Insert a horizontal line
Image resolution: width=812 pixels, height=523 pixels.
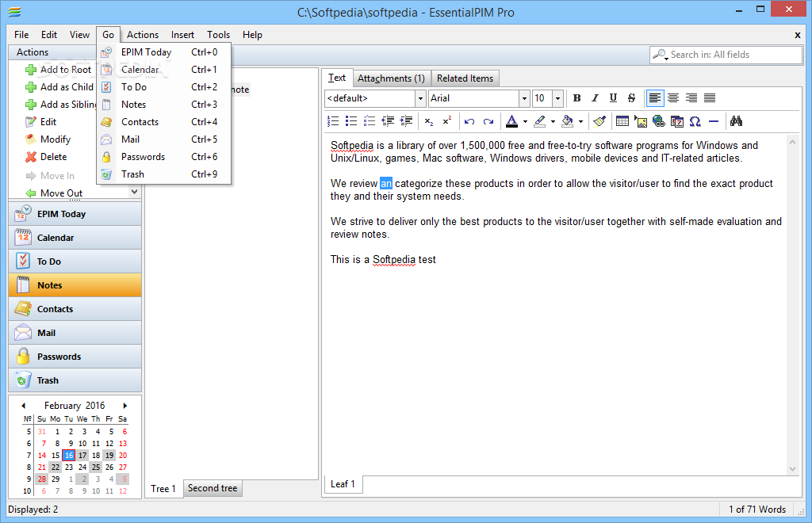(714, 121)
